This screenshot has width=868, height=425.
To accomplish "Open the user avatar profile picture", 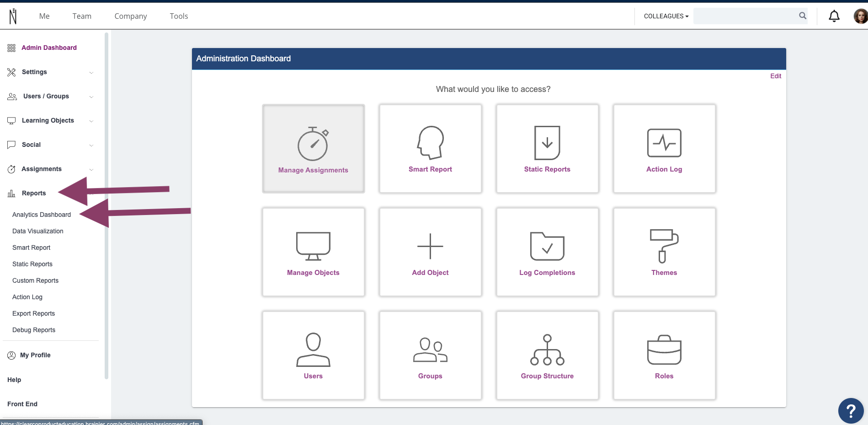I will [x=861, y=16].
